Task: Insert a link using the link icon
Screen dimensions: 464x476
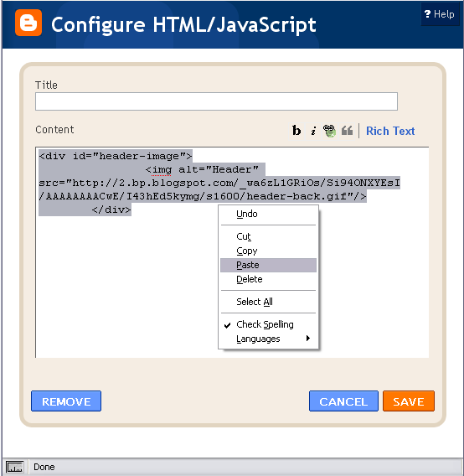Action: [x=329, y=131]
